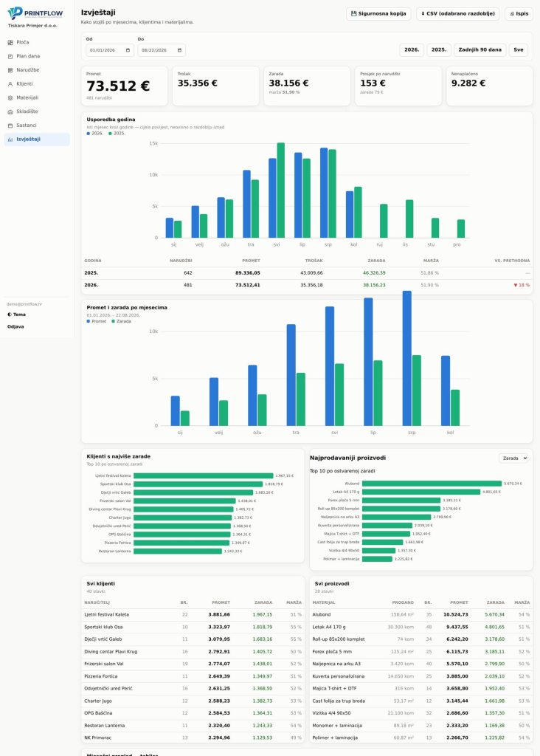Click the Promet 73.512 € card
Image resolution: width=540 pixels, height=756 pixels.
pos(124,86)
